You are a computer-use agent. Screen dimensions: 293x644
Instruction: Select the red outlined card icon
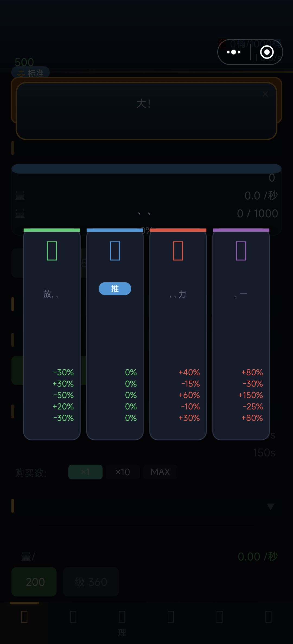click(x=178, y=251)
